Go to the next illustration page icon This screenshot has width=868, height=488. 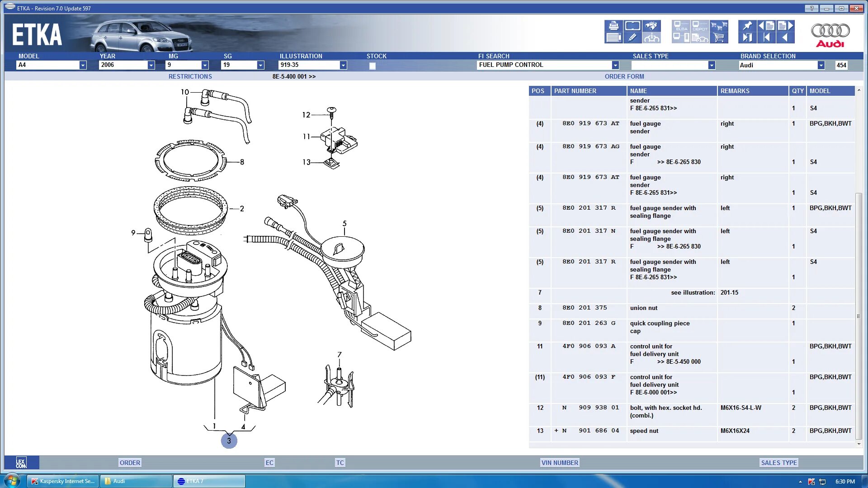(785, 26)
